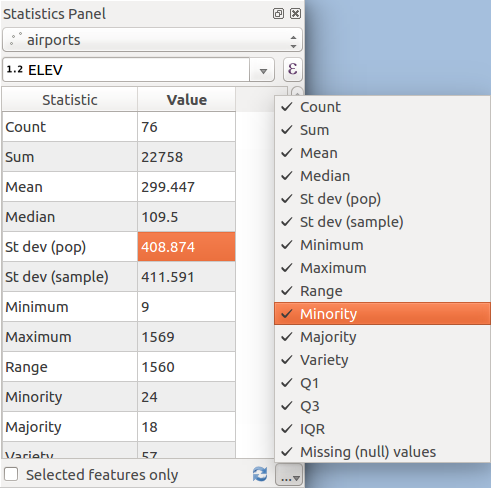Select the Sum value 22758 cell
The height and width of the screenshot is (488, 491).
point(186,157)
